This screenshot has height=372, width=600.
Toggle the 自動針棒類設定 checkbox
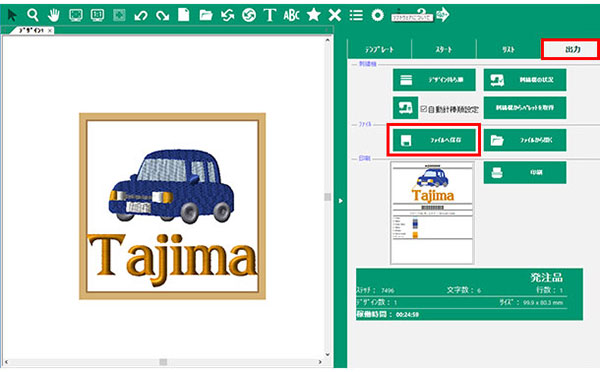coord(423,109)
